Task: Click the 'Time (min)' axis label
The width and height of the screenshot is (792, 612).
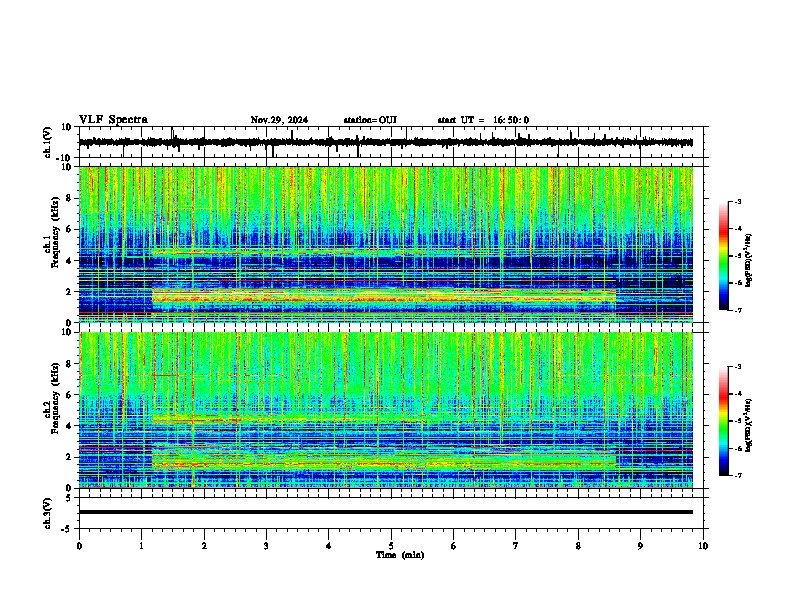Action: tap(400, 555)
